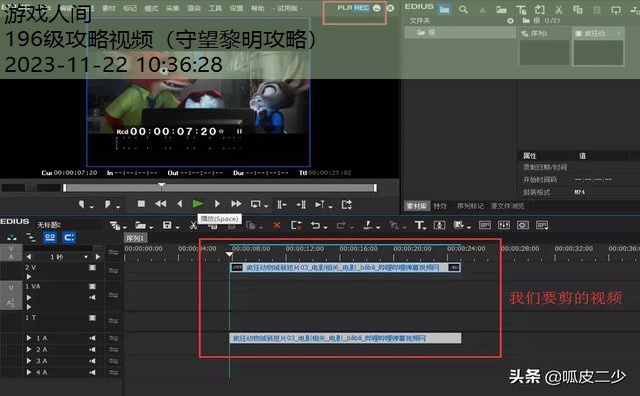This screenshot has width=640, height=396.
Task: Decrease timeline scale with the left arrow
Action: click(x=29, y=257)
